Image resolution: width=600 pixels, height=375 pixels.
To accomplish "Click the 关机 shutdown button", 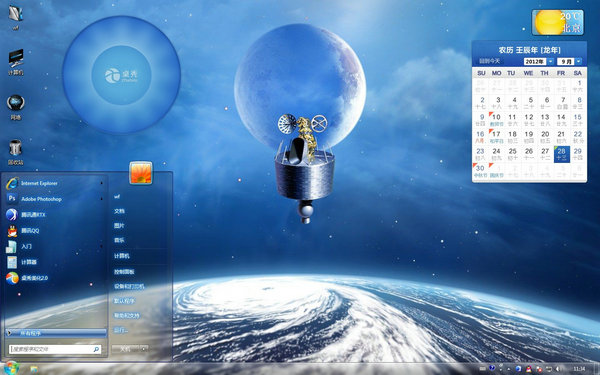I will 126,349.
